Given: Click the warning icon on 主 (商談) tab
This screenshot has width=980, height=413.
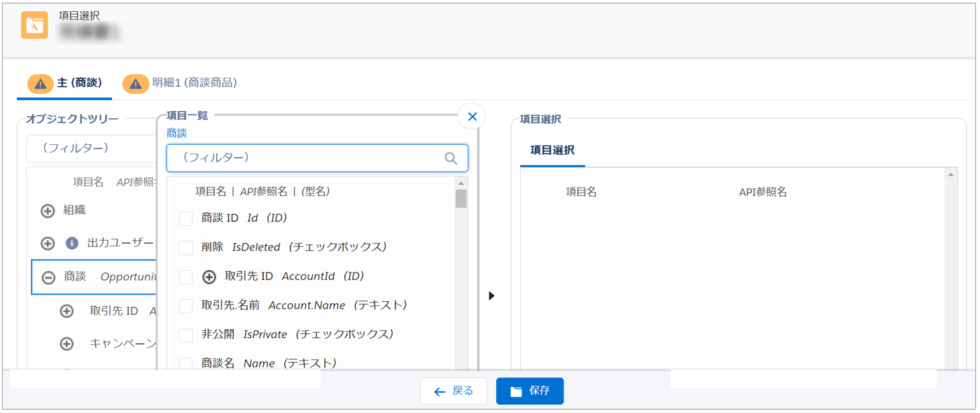Looking at the screenshot, I should point(41,83).
